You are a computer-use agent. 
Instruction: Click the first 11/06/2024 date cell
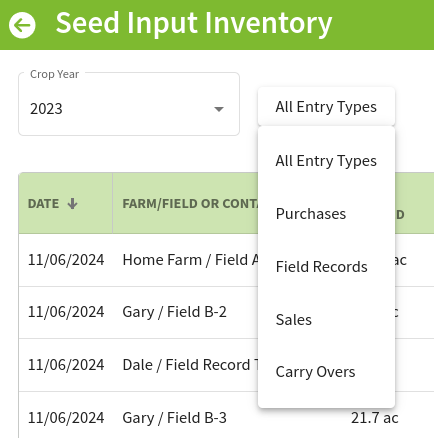[66, 260]
